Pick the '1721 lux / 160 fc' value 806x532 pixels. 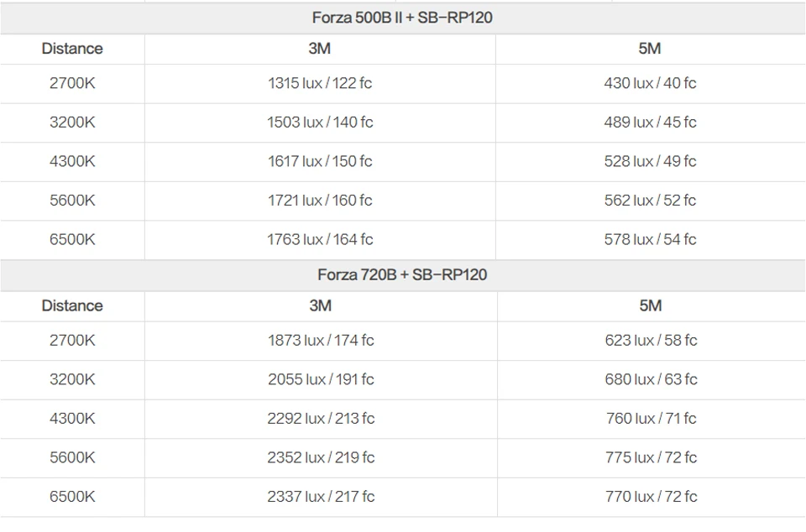320,201
